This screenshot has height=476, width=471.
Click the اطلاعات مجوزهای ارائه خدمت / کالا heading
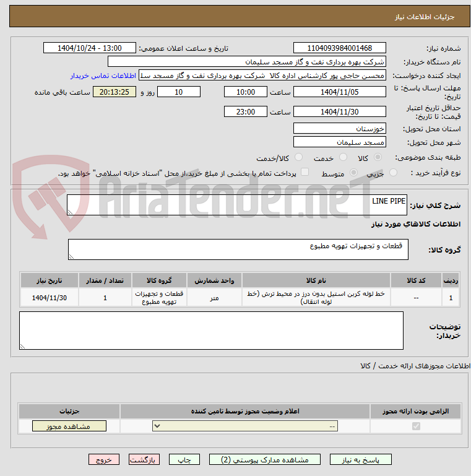(415, 366)
